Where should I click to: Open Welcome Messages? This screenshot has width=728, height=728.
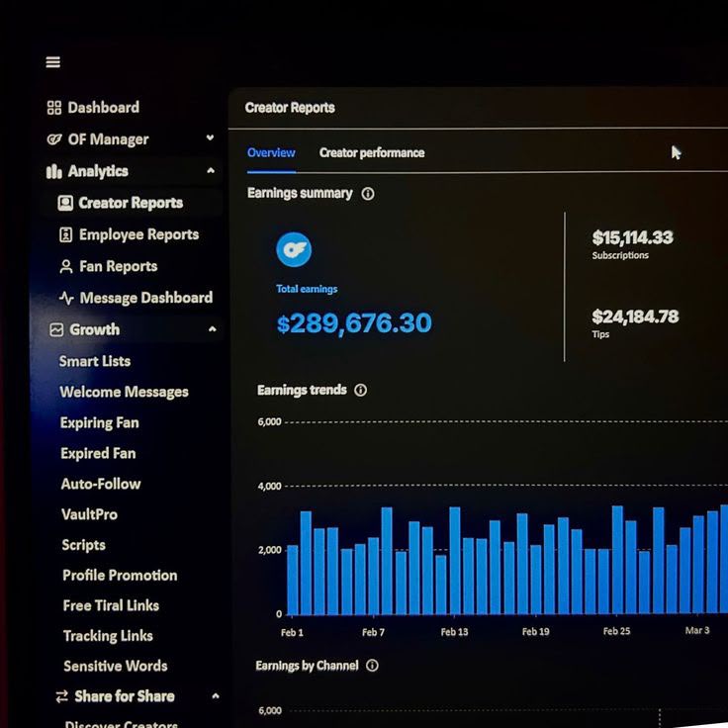click(124, 392)
